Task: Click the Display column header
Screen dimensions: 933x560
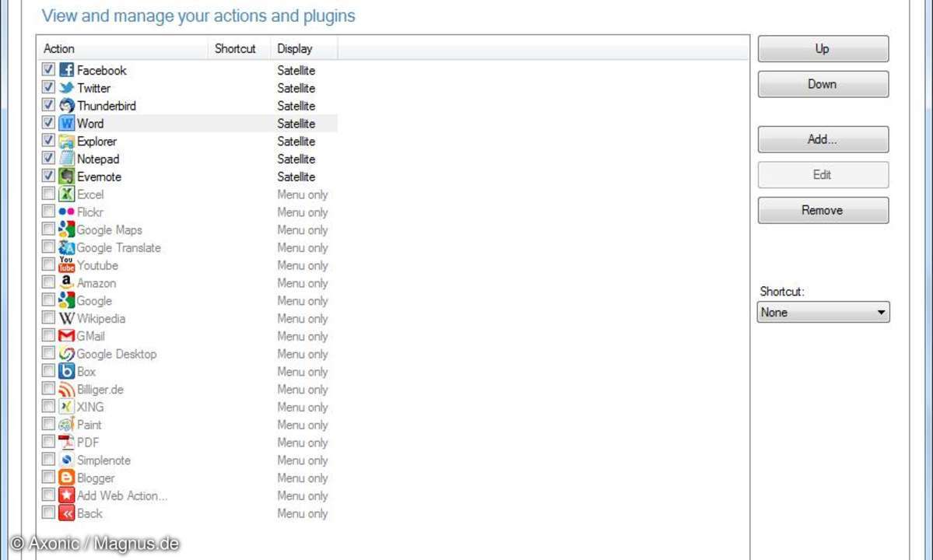Action: (x=304, y=49)
